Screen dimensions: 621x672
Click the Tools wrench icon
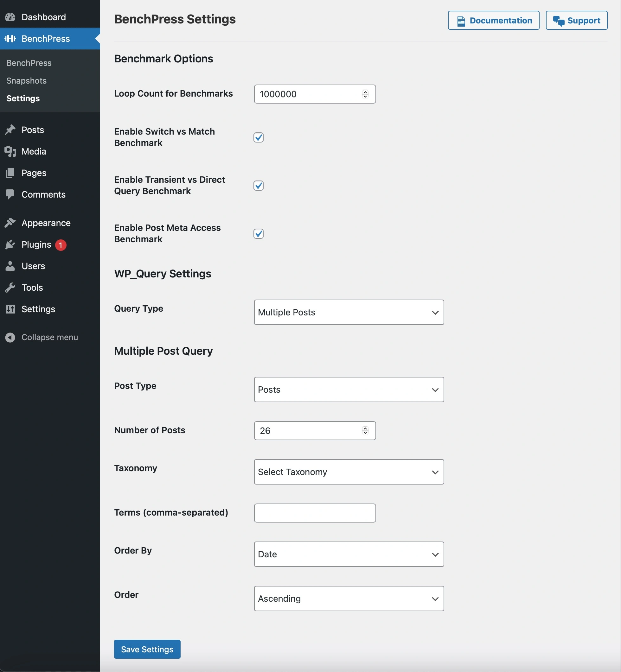[x=10, y=288]
